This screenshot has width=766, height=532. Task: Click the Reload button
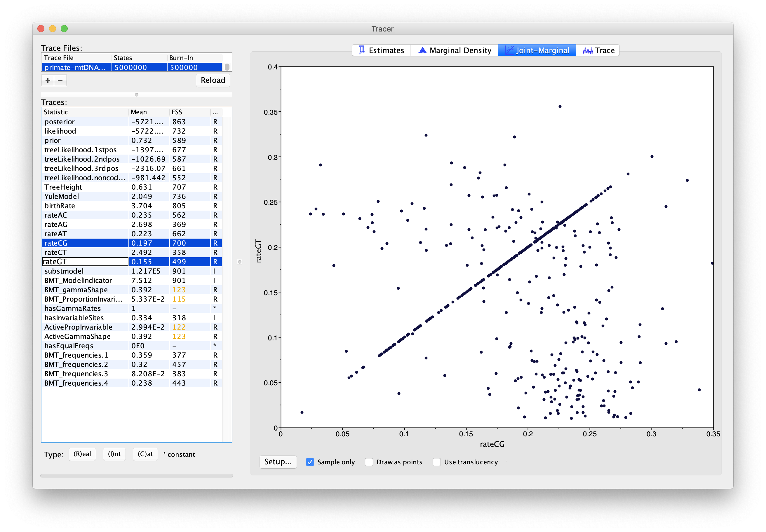(x=213, y=80)
